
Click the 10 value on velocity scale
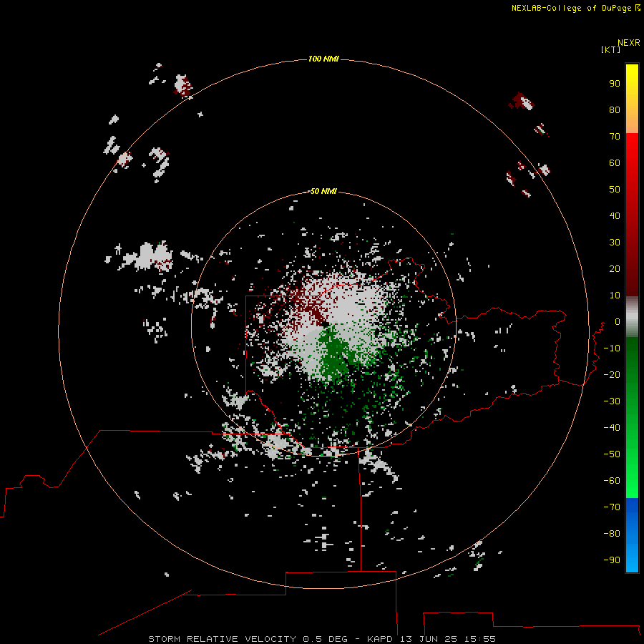pos(615,296)
